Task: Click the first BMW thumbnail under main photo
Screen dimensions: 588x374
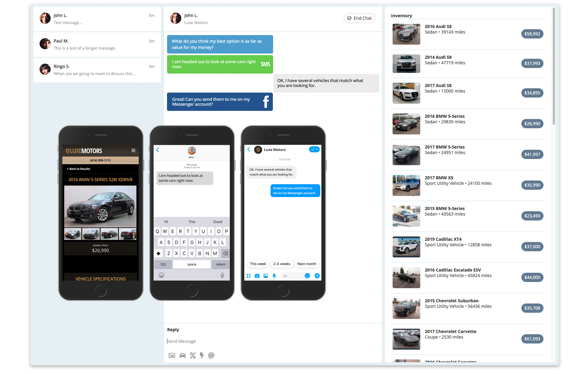Action: coord(73,234)
